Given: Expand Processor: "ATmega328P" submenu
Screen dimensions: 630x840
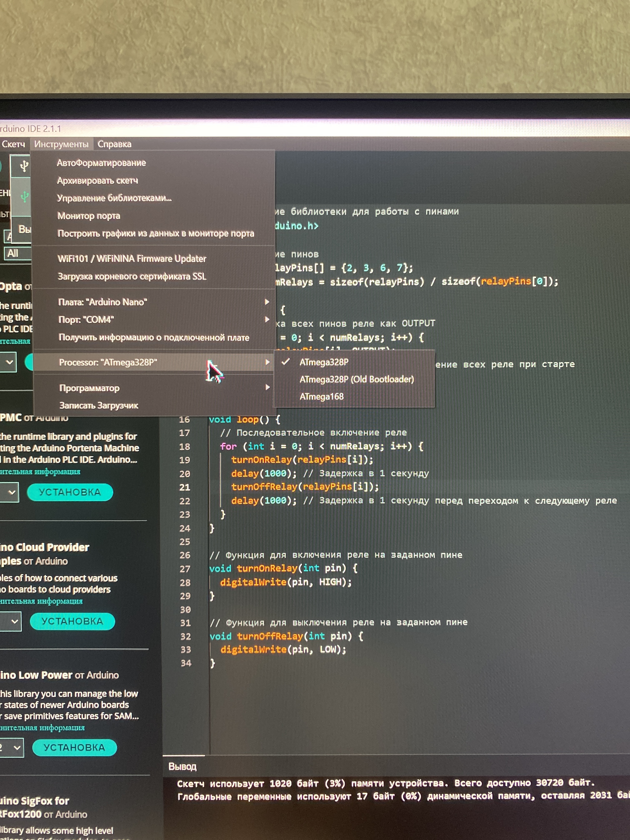Looking at the screenshot, I should point(154,363).
